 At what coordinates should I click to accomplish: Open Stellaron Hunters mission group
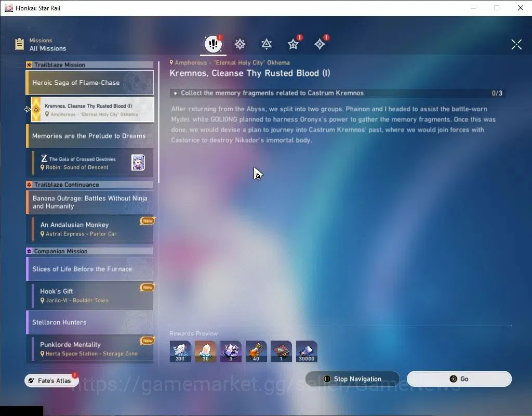(x=89, y=322)
